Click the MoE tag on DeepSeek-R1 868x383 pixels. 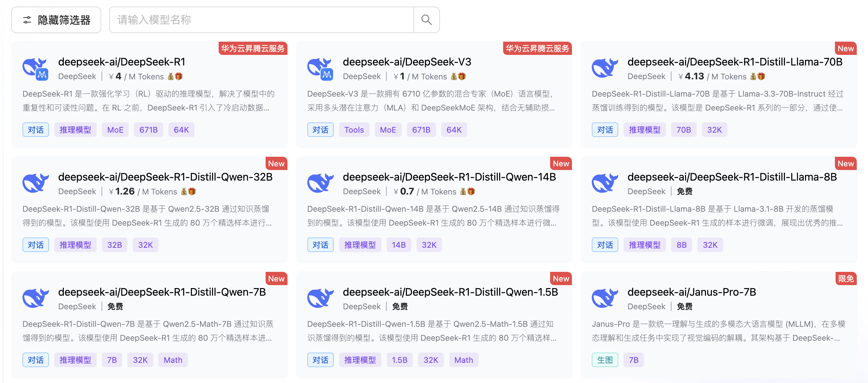(x=115, y=130)
